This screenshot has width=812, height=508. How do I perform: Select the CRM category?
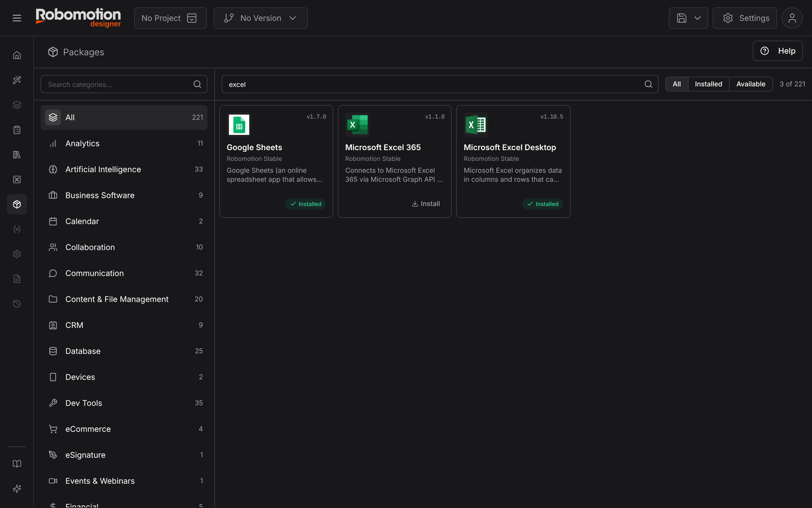pos(124,325)
